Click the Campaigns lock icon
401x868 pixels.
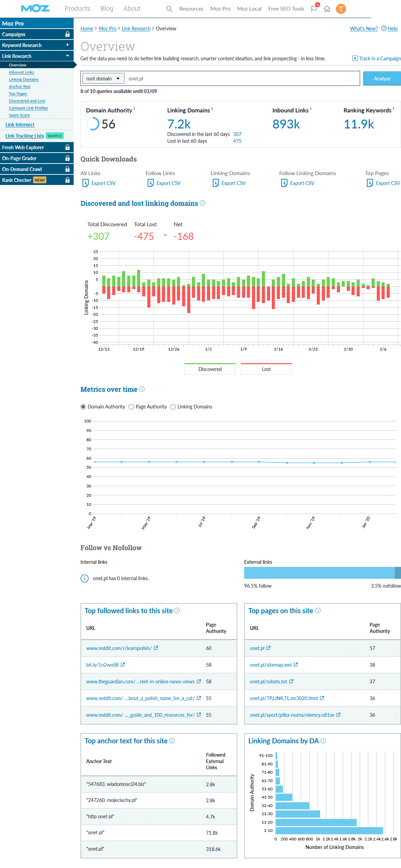[68, 34]
